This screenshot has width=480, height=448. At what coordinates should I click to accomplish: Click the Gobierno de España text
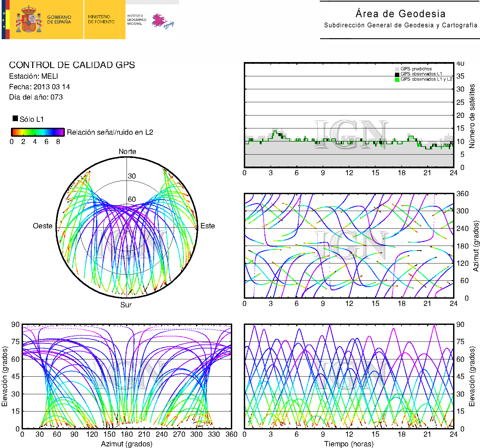[59, 20]
